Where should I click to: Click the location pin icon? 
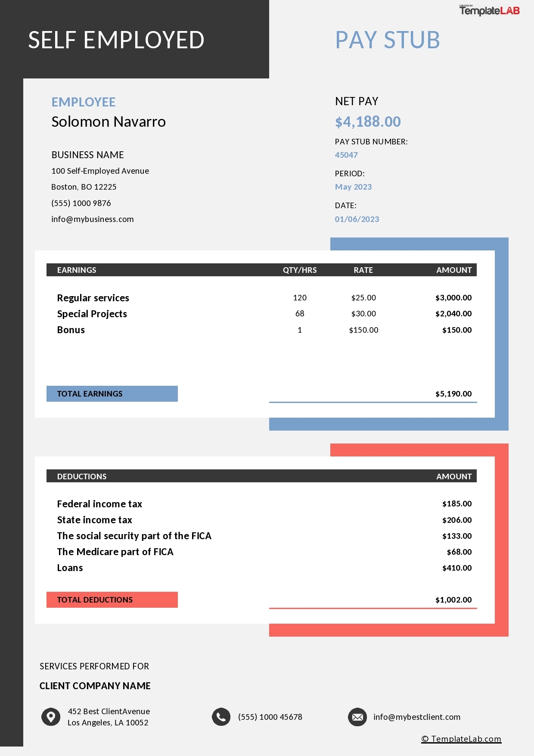pyautogui.click(x=51, y=717)
